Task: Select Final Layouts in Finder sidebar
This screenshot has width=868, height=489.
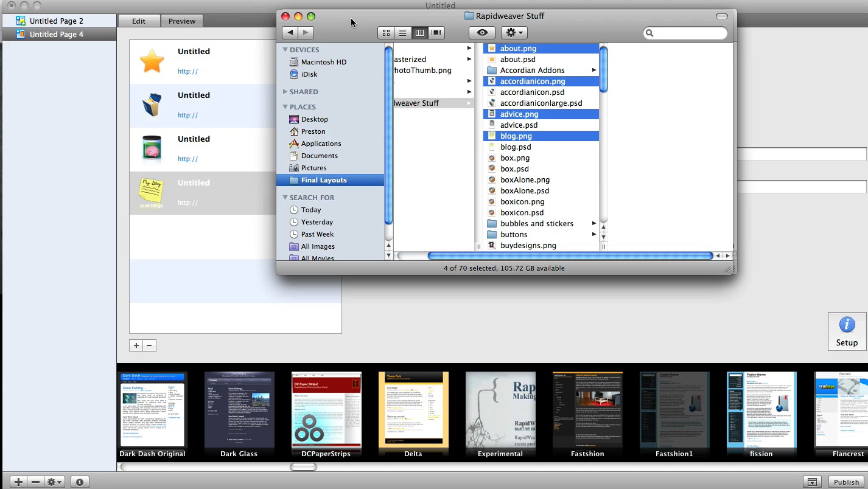Action: [330, 180]
